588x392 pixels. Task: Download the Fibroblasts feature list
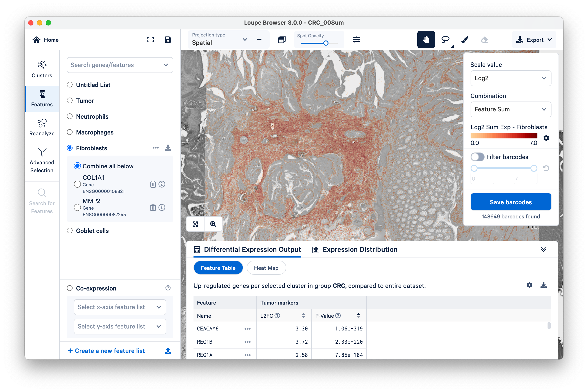coord(168,148)
